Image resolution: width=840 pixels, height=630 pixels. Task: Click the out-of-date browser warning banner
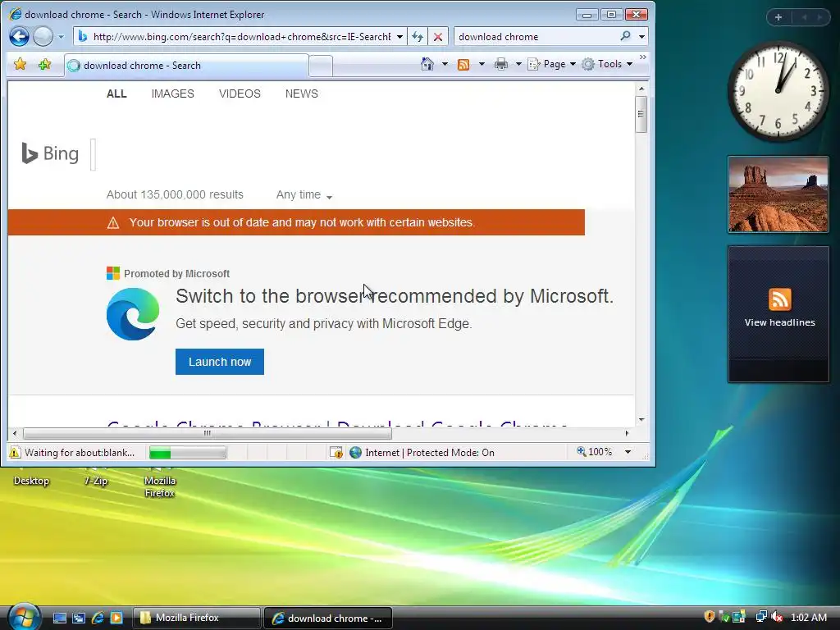[296, 222]
